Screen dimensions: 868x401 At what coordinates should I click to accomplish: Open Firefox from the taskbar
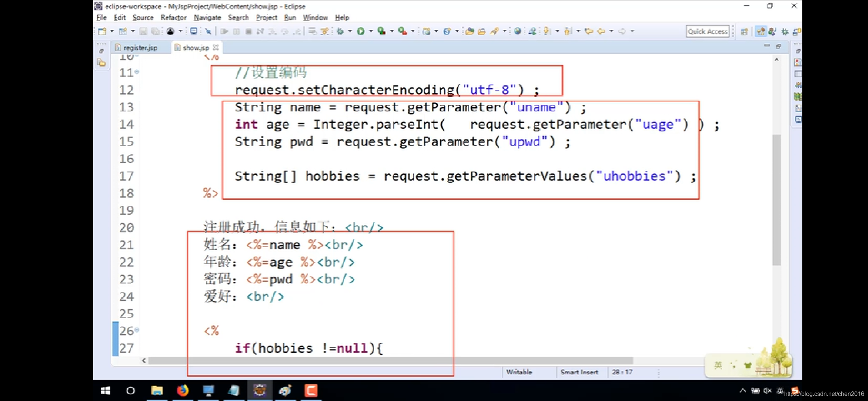pyautogui.click(x=183, y=391)
